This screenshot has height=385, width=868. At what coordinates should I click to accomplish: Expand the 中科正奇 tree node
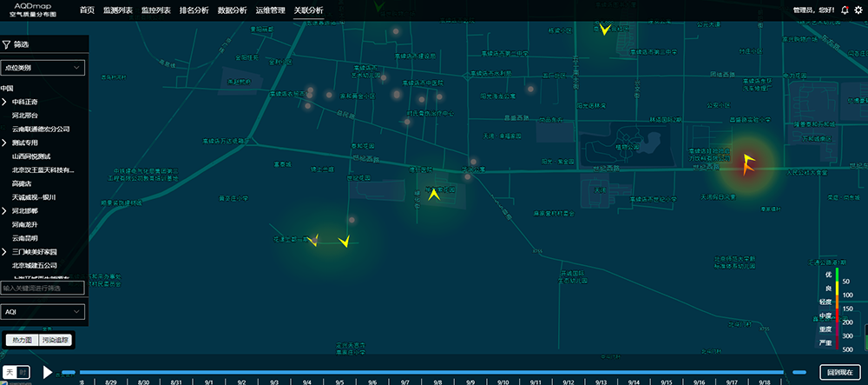point(4,102)
